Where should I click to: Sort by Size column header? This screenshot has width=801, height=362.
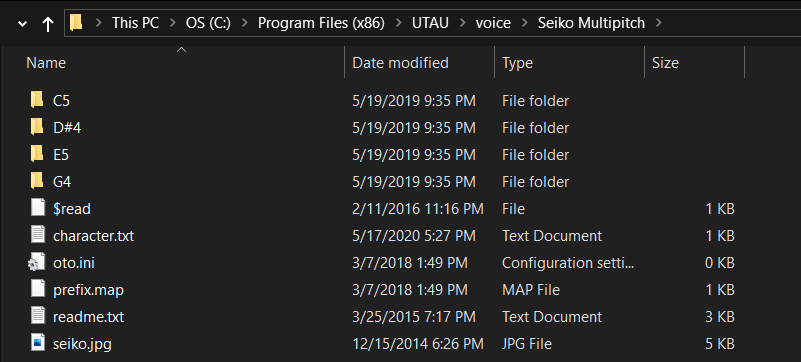click(x=694, y=62)
